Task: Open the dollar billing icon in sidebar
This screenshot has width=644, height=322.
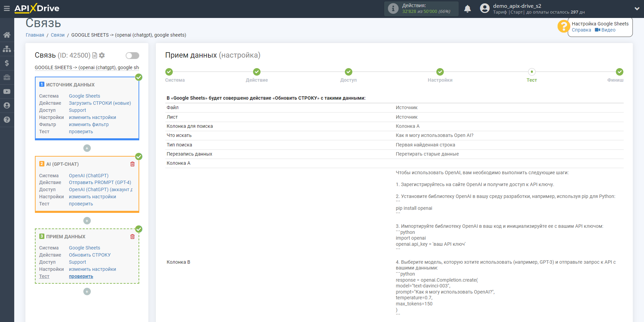Action: [x=7, y=63]
